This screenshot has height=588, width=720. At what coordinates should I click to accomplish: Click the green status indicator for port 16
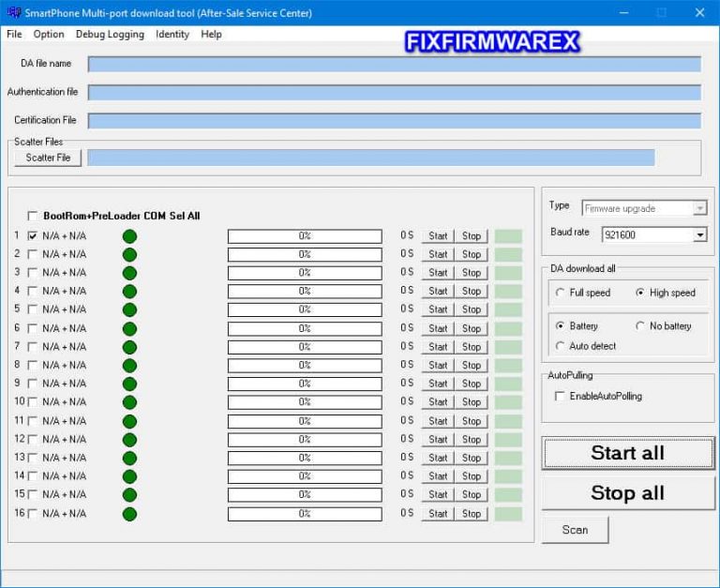130,514
